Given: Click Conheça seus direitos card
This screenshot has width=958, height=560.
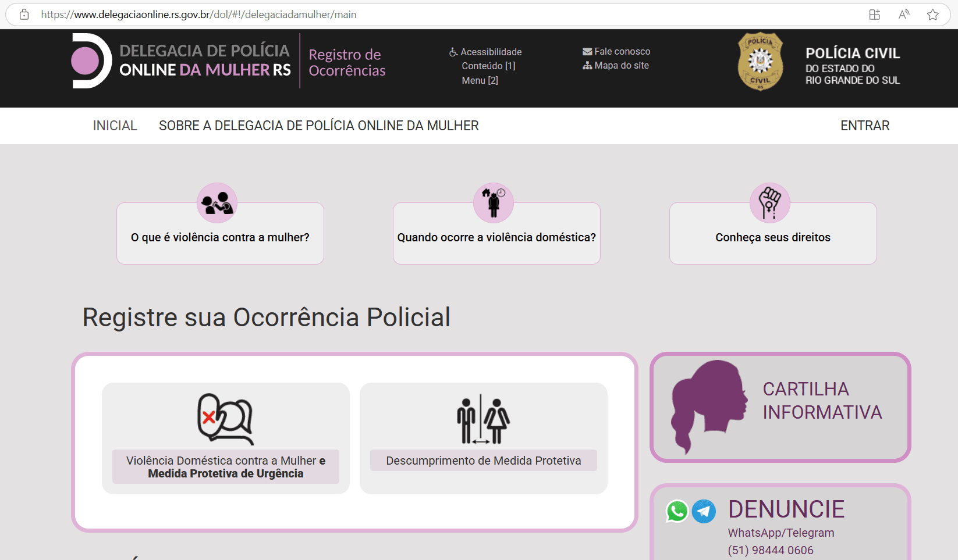Looking at the screenshot, I should pyautogui.click(x=772, y=237).
